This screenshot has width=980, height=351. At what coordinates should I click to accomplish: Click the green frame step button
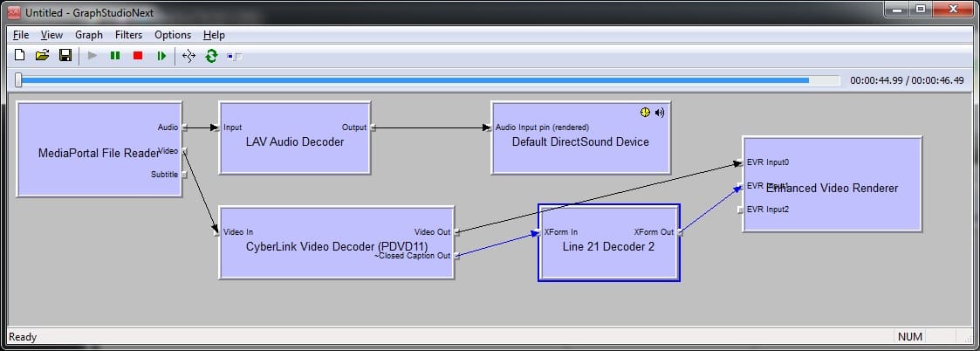[x=161, y=56]
